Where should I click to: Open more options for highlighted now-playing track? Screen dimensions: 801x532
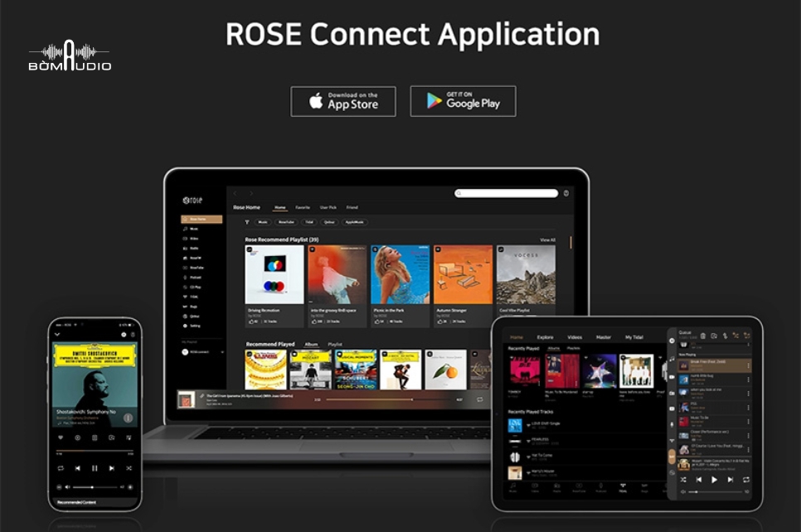(749, 365)
